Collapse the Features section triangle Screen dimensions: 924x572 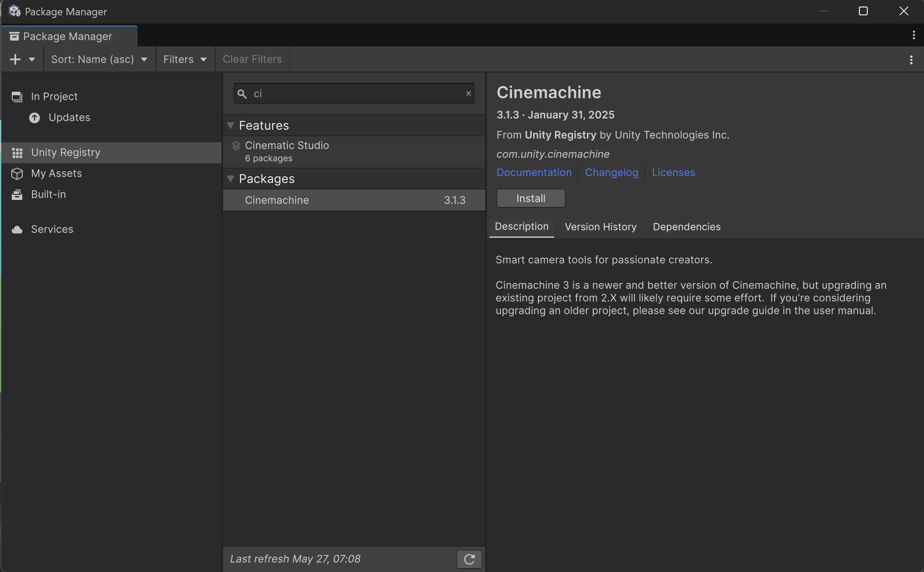[x=231, y=126]
